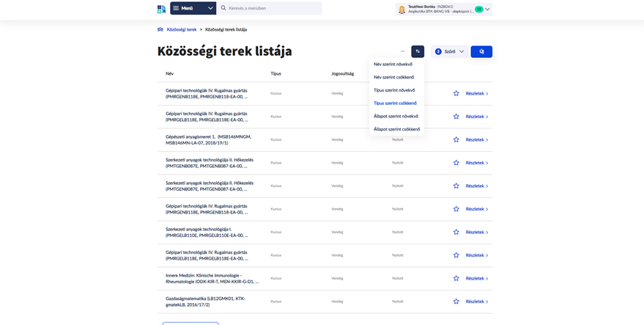The width and height of the screenshot is (644, 325).
Task: Click the Közösségi terek breadcrumb icon
Action: click(x=160, y=30)
